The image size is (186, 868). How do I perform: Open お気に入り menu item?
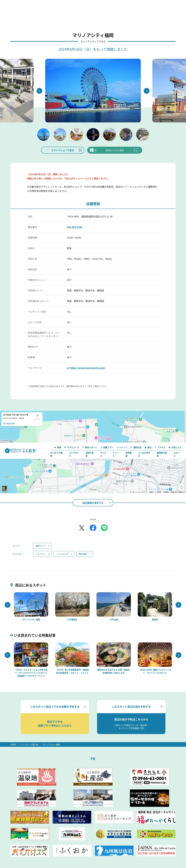175,447
